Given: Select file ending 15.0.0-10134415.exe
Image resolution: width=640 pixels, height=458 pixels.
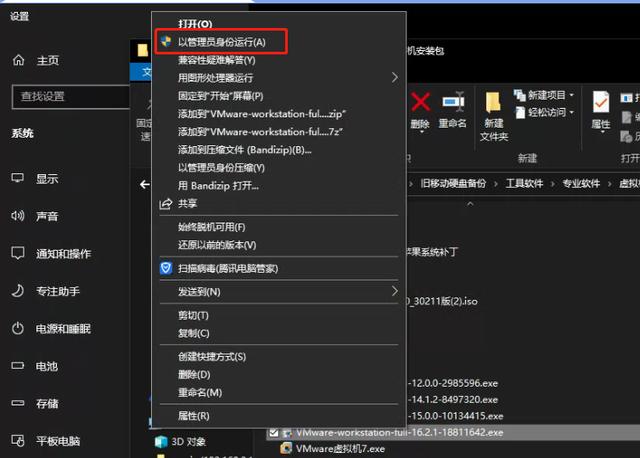Looking at the screenshot, I should click(455, 416).
